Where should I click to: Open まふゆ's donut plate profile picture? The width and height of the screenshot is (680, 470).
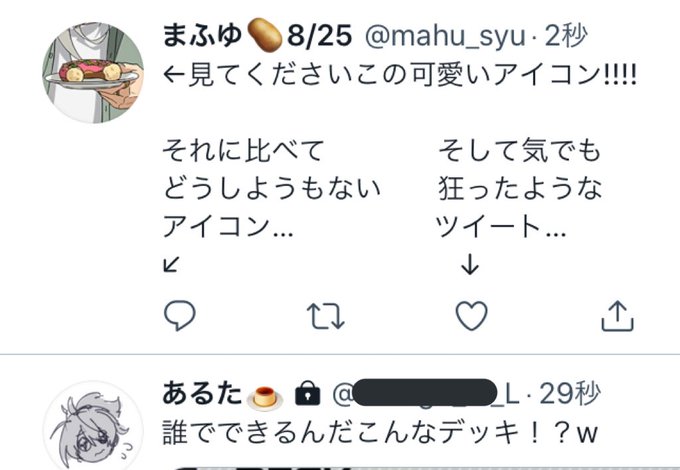coord(93,73)
